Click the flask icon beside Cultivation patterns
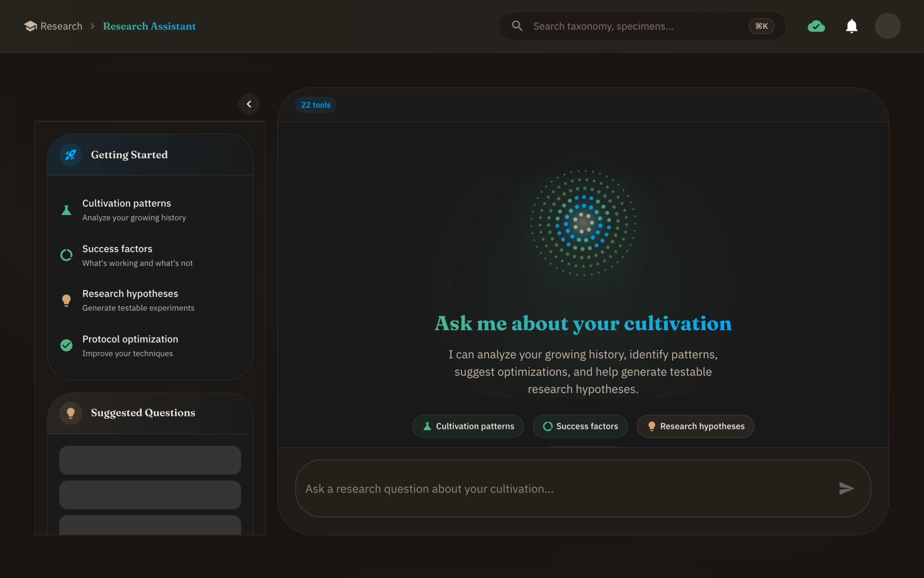Screen dimensions: 924x578 tap(66, 210)
